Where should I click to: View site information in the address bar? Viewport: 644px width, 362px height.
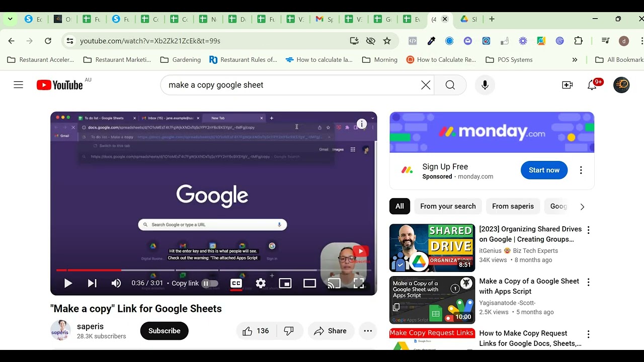(70, 41)
